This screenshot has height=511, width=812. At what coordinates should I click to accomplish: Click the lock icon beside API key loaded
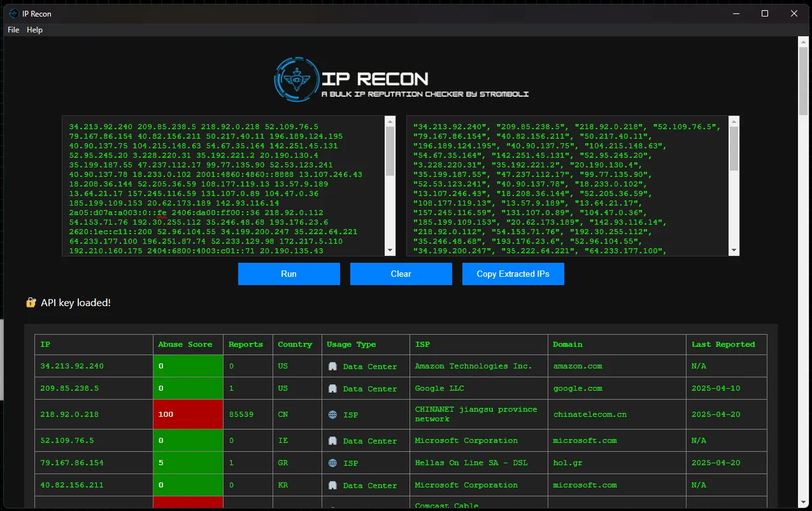tap(31, 303)
